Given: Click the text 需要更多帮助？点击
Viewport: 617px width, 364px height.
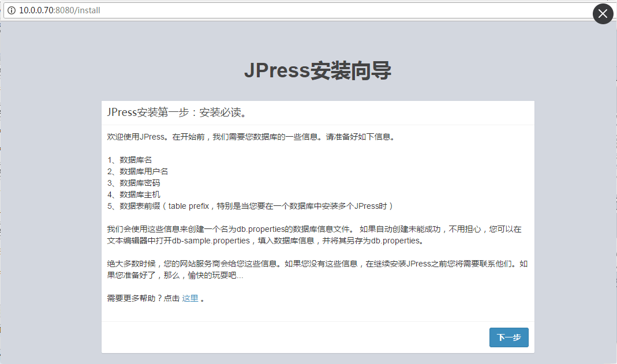Looking at the screenshot, I should 143,298.
